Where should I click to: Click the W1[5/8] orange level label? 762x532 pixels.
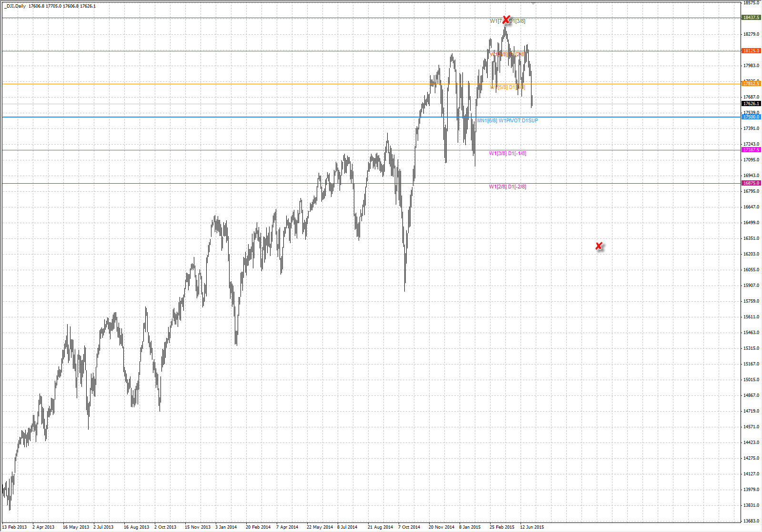[x=499, y=88]
